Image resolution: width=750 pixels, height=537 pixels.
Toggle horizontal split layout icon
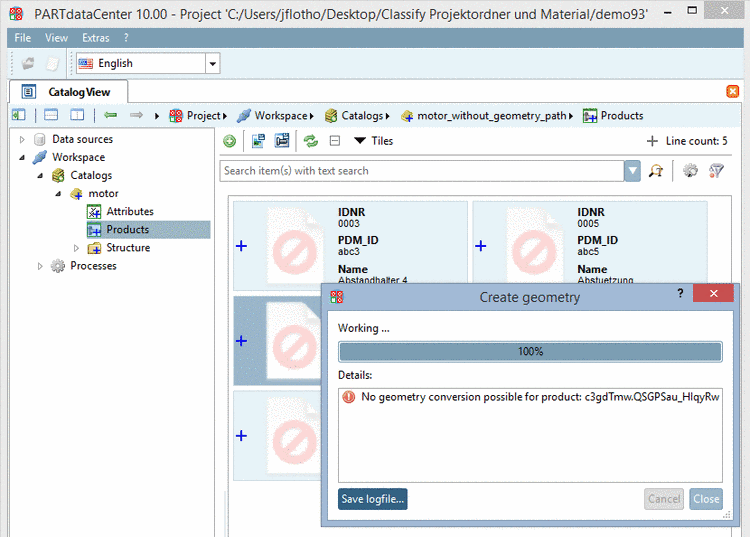(x=51, y=115)
